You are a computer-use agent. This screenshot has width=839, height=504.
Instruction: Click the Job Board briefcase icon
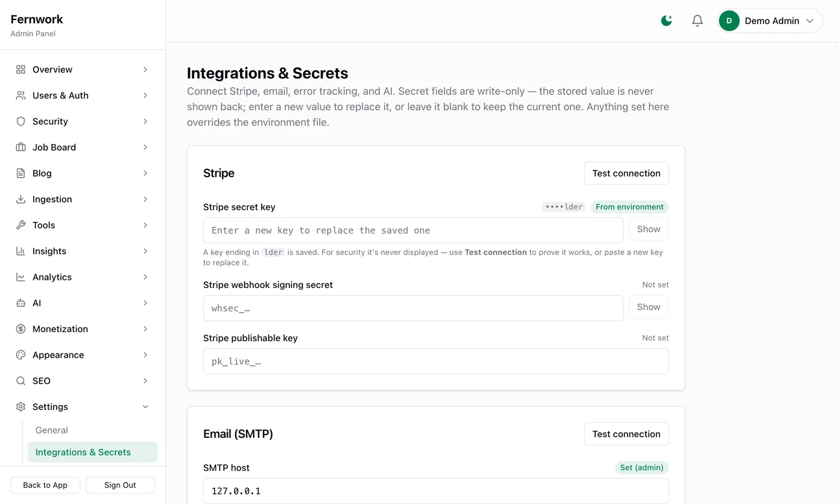[x=21, y=147]
